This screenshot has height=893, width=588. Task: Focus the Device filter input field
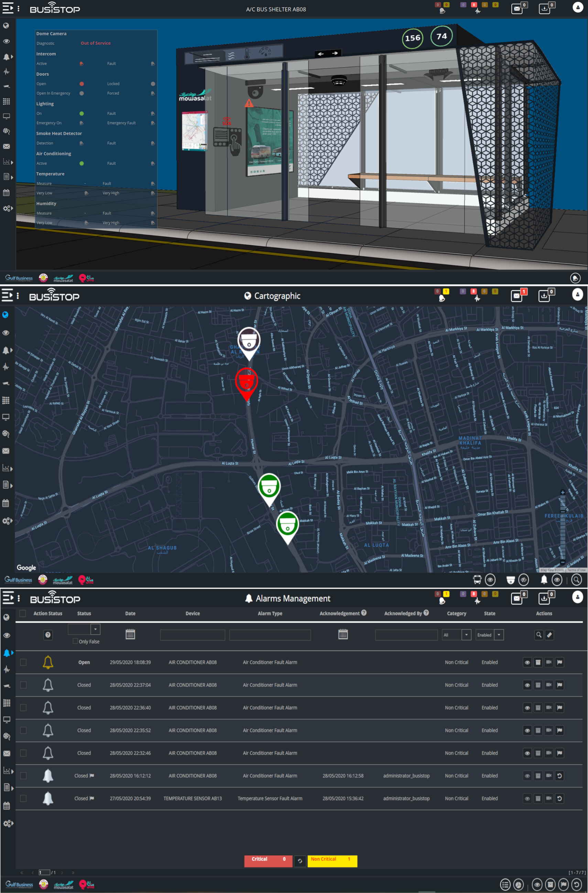(x=193, y=635)
